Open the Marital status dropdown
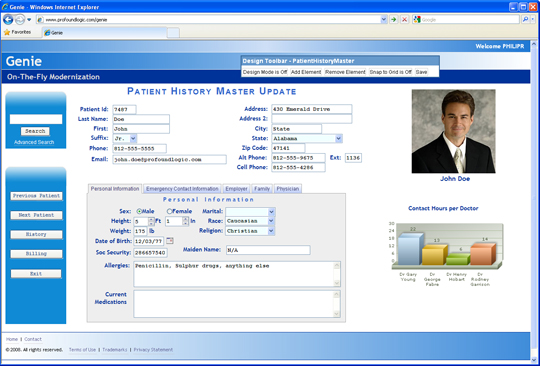The height and width of the screenshot is (366, 540). pyautogui.click(x=271, y=211)
